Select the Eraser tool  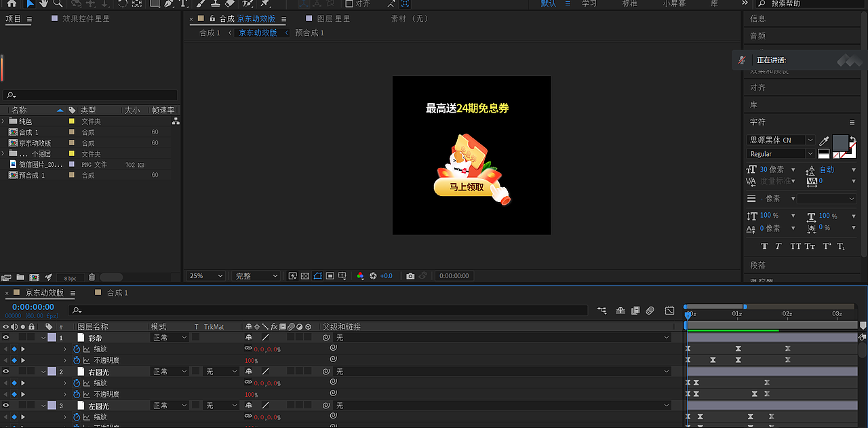(x=229, y=3)
